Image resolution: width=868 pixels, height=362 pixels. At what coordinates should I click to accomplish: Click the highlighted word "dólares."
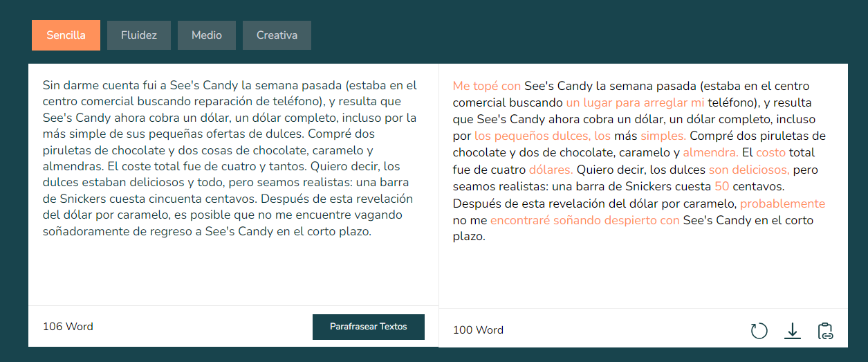tap(551, 170)
